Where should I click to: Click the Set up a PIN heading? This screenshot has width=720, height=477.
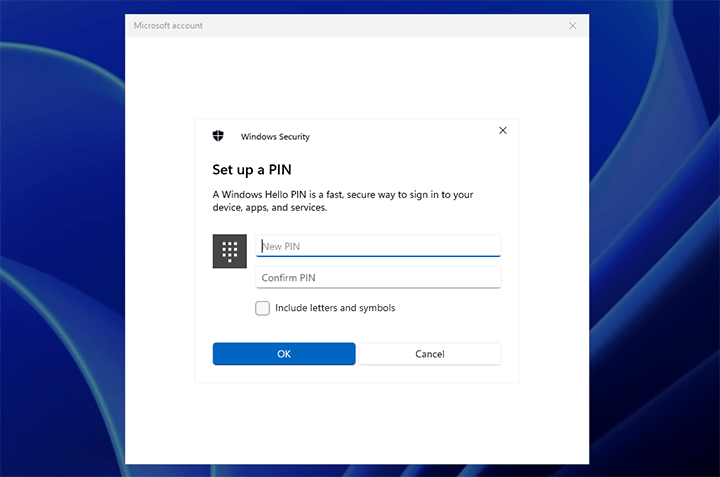pos(252,170)
